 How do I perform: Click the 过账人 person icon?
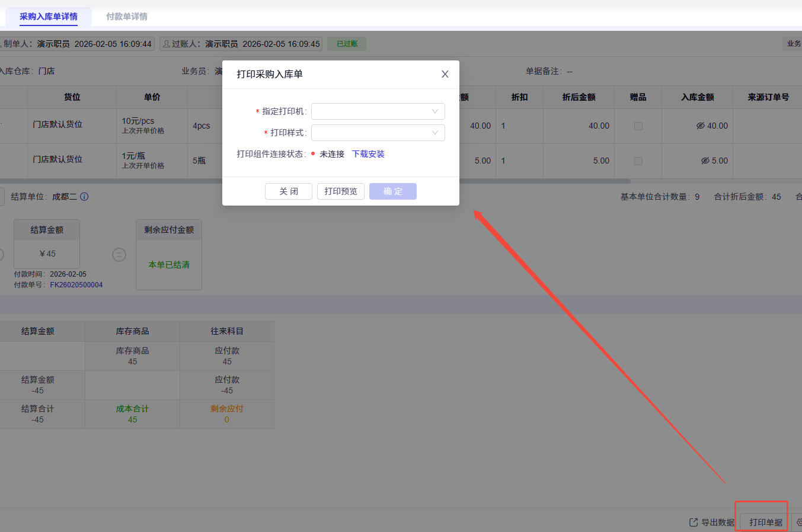[x=167, y=44]
